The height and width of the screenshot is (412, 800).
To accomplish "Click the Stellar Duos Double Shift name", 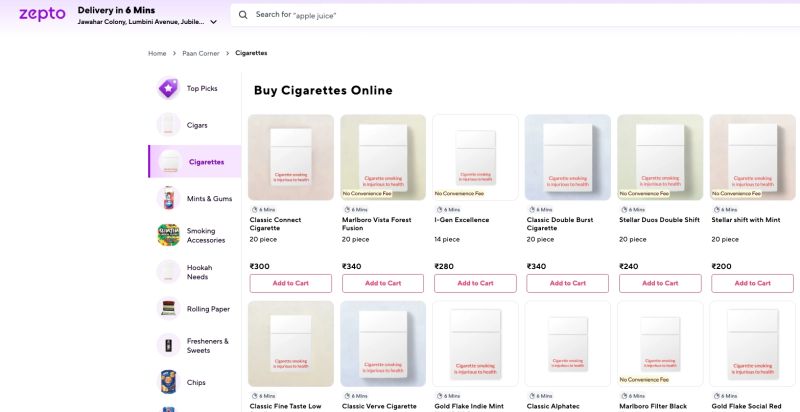I will (659, 220).
